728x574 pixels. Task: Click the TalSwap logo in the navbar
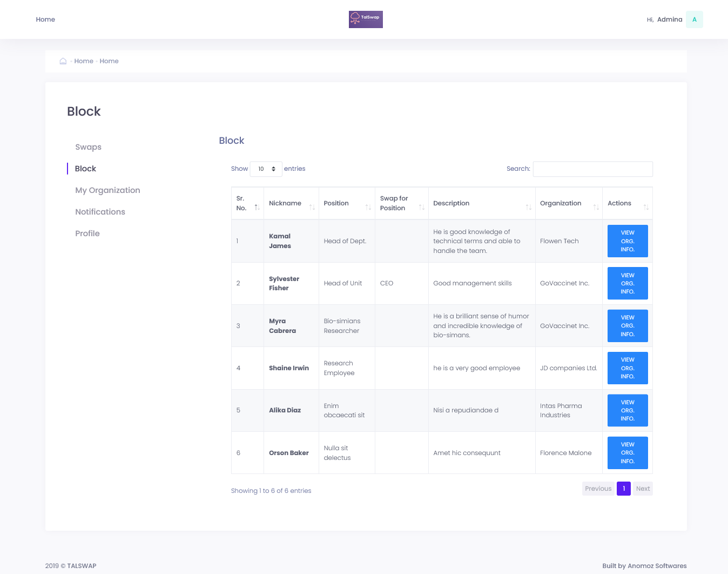tap(366, 19)
